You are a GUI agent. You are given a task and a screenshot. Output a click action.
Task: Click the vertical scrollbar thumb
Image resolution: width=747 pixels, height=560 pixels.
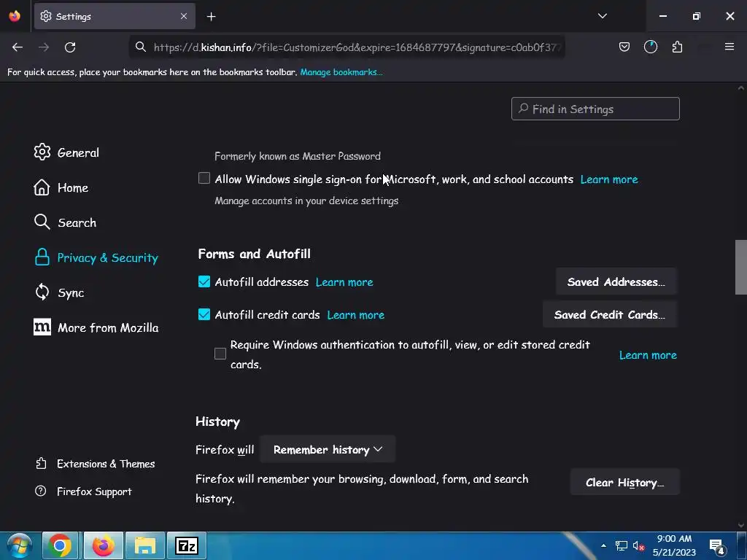coord(741,267)
